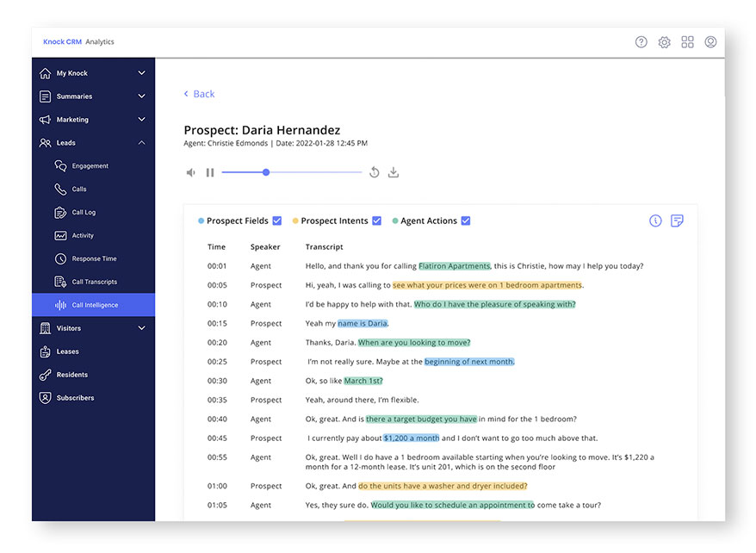Click the Subscribers badge icon

[45, 398]
